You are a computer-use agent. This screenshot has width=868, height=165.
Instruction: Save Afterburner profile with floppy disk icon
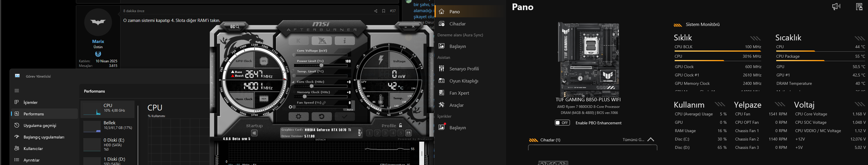point(408,133)
